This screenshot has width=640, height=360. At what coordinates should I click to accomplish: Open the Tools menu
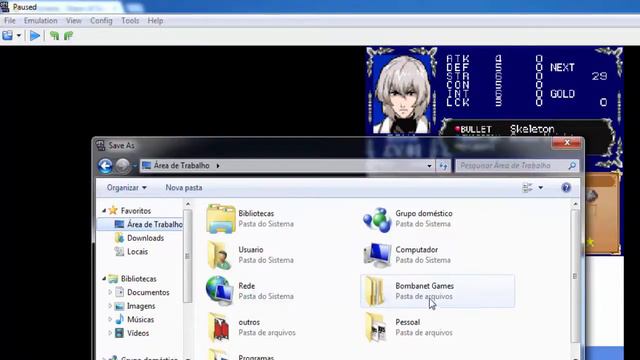130,20
